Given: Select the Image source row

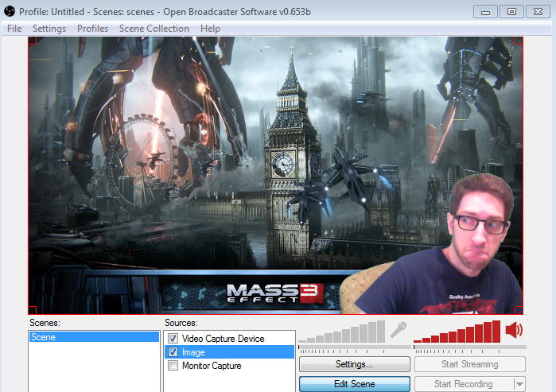Looking at the screenshot, I should (x=229, y=352).
